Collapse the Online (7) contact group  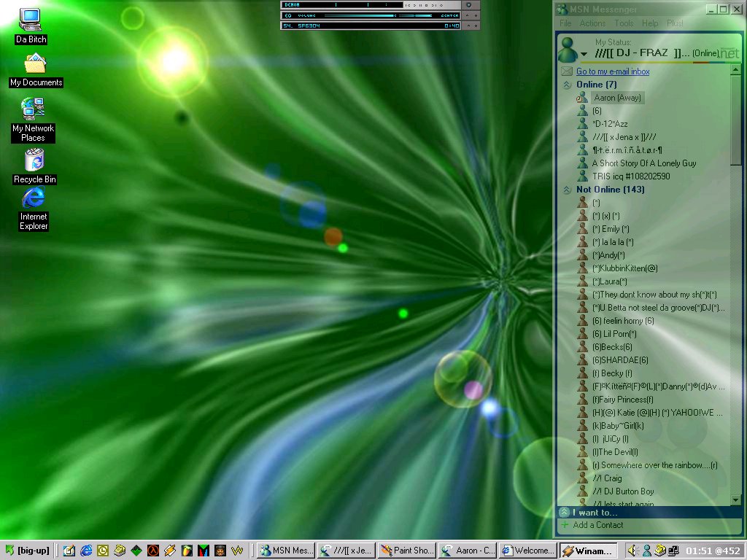(567, 85)
